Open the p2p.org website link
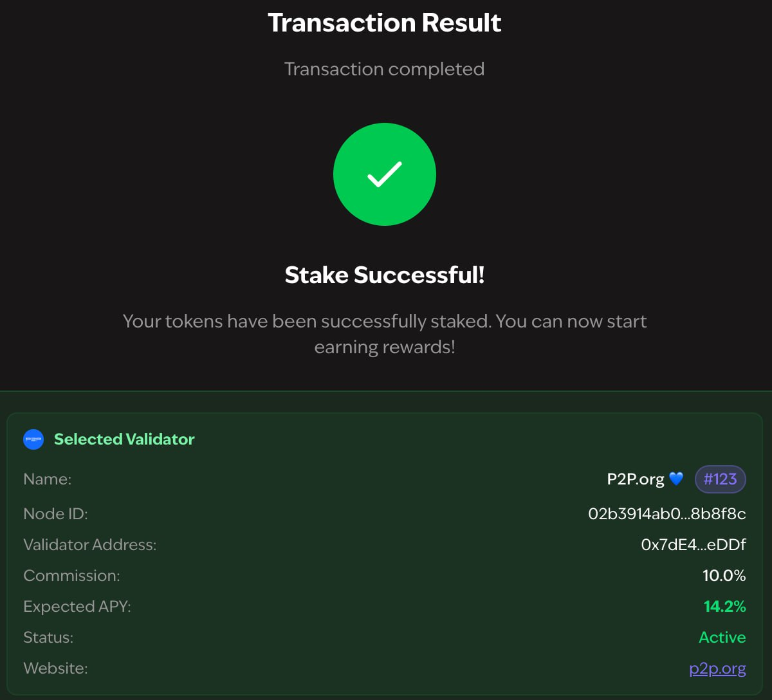The image size is (772, 700). coord(717,668)
